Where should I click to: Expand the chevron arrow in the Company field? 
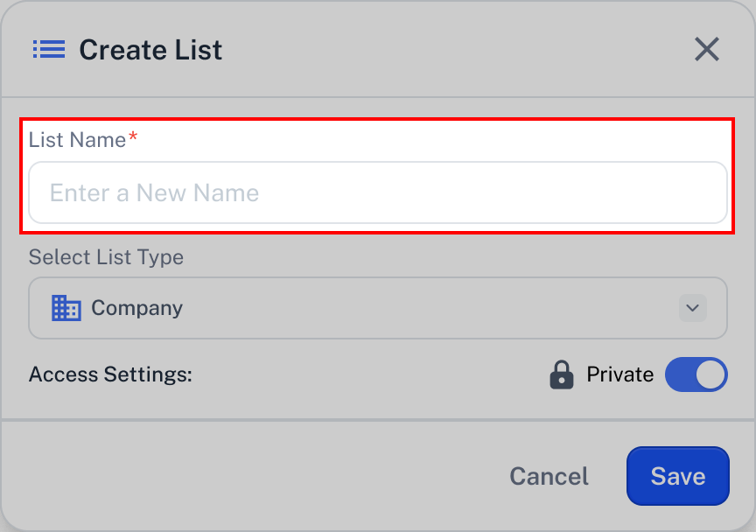tap(693, 308)
